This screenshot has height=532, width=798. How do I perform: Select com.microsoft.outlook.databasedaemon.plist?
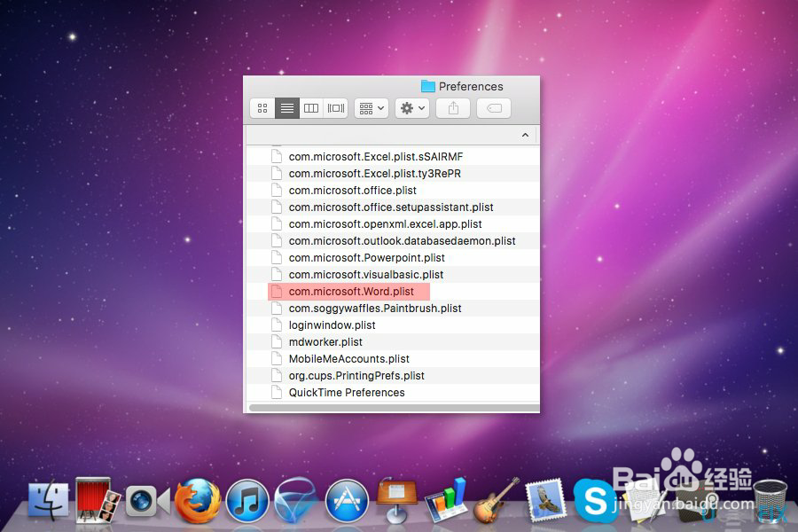[393, 241]
